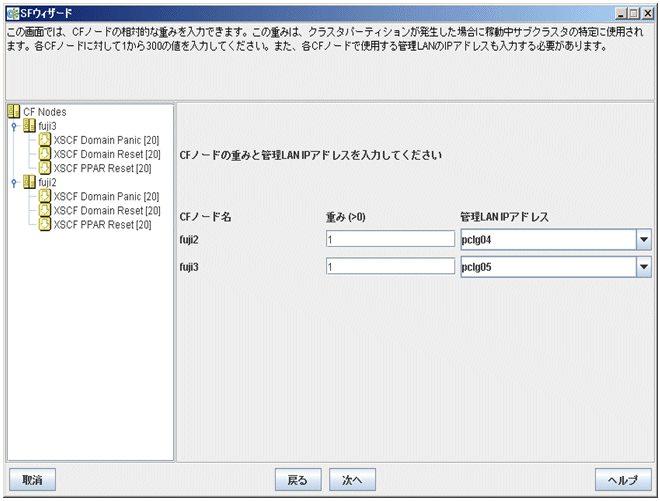
Task: Click the fuji2 row label in the form
Action: (x=189, y=240)
